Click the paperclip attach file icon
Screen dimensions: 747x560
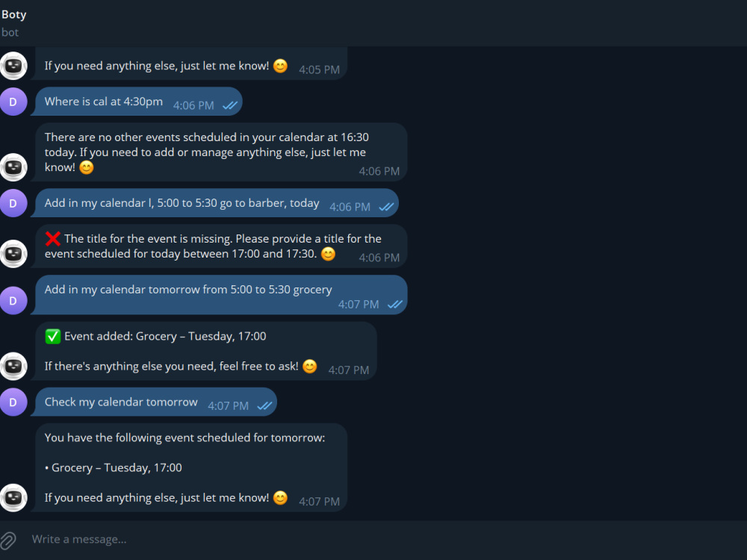coord(8,540)
